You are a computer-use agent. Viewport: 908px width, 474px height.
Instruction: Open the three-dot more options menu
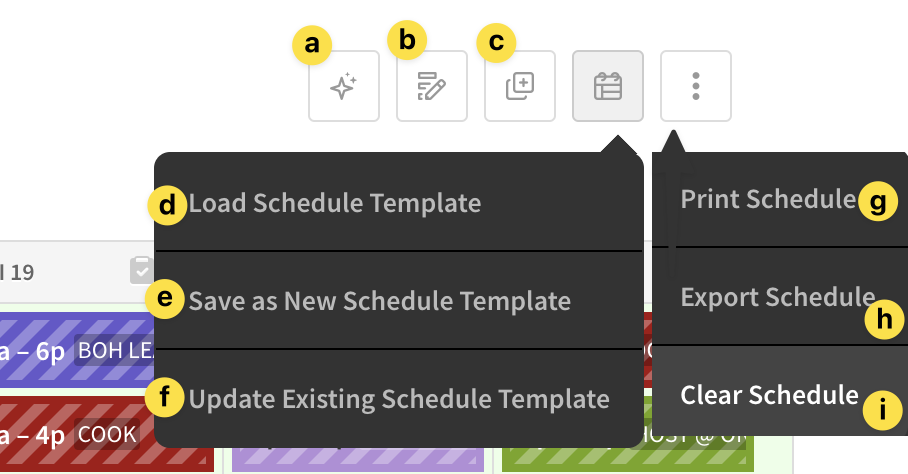pos(696,86)
